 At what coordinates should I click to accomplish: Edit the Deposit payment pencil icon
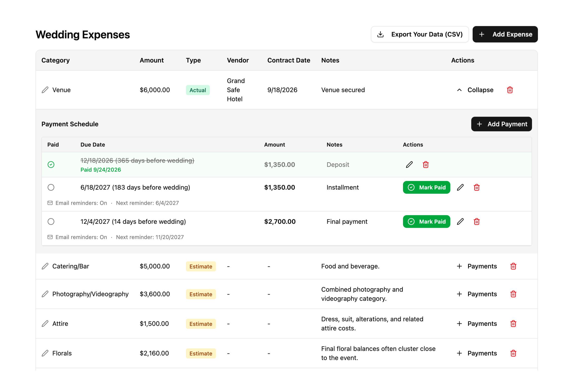[x=409, y=165]
